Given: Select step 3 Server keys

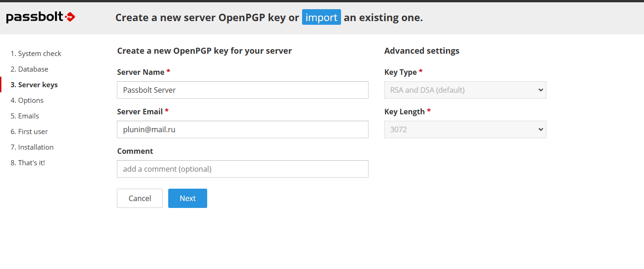Looking at the screenshot, I should 34,85.
